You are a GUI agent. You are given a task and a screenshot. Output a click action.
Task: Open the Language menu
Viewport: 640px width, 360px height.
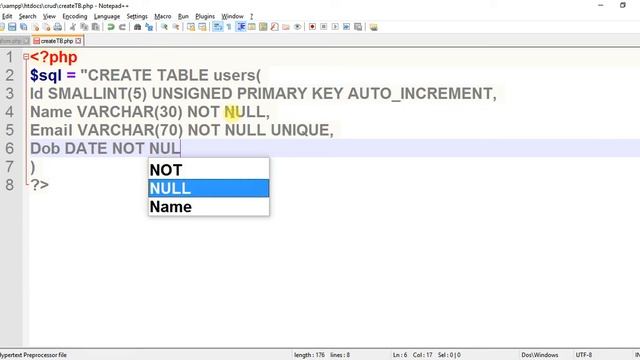(107, 16)
